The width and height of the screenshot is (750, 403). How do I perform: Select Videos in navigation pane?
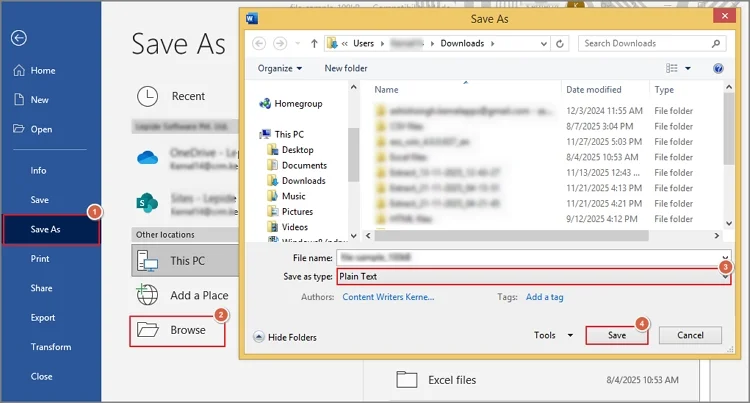tap(287, 227)
